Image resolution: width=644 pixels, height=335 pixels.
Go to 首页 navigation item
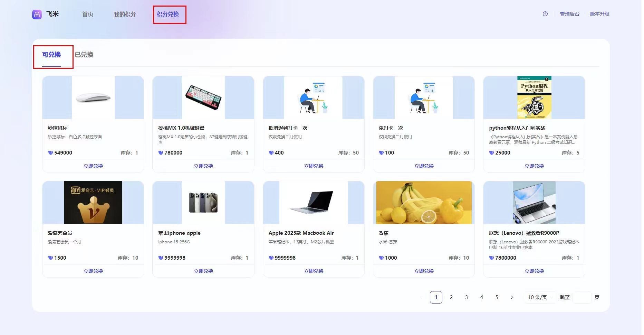tap(88, 14)
